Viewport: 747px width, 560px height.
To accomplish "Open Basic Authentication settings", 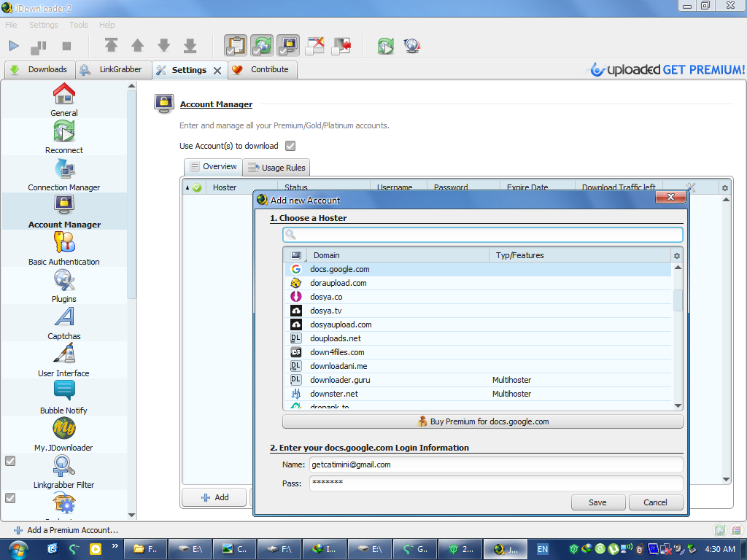I will (64, 249).
